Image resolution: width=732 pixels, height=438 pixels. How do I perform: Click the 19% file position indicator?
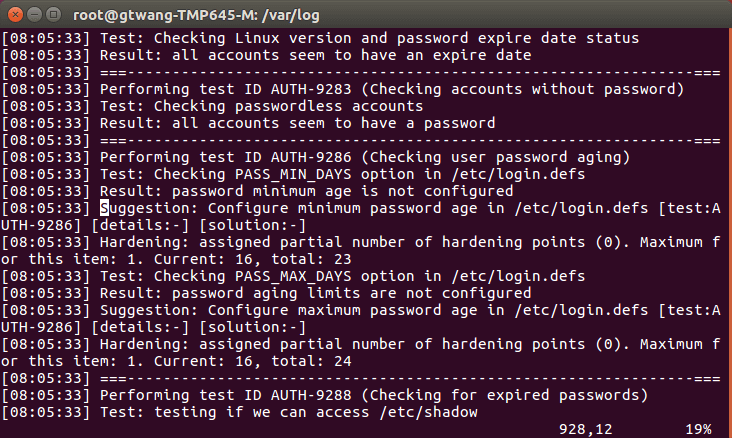point(696,429)
